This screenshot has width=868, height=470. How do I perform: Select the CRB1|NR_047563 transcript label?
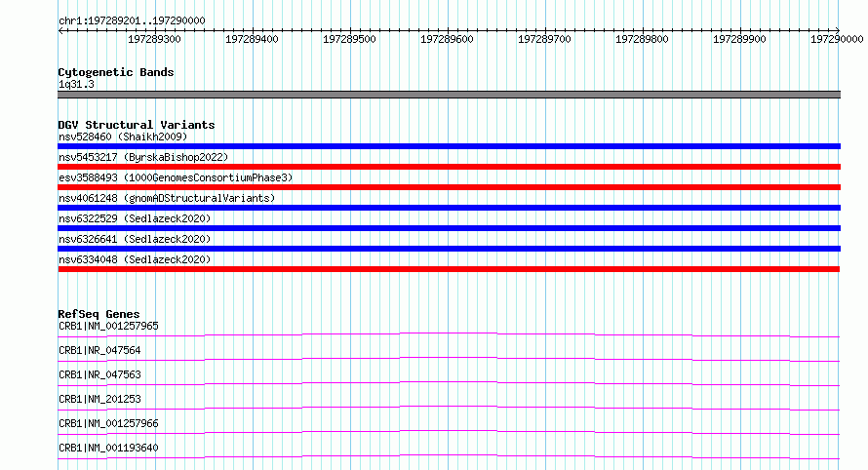point(99,374)
